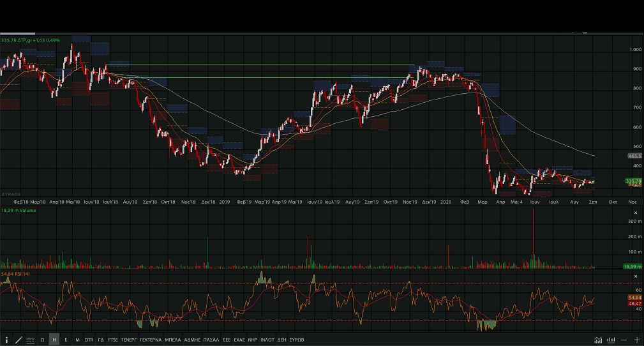Open the table/list view icon
This screenshot has height=346, width=644.
30,340
